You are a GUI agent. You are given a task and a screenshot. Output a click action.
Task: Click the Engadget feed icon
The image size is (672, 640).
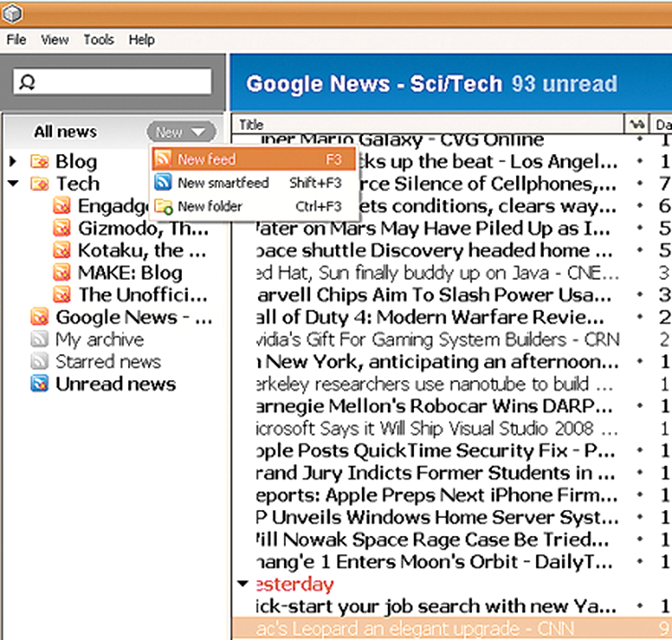pyautogui.click(x=62, y=206)
